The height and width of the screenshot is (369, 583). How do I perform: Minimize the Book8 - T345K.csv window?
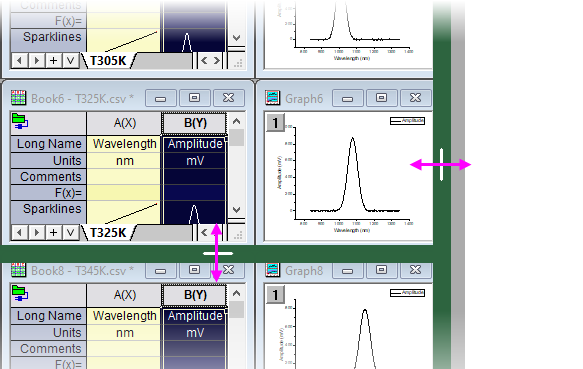[x=161, y=270]
